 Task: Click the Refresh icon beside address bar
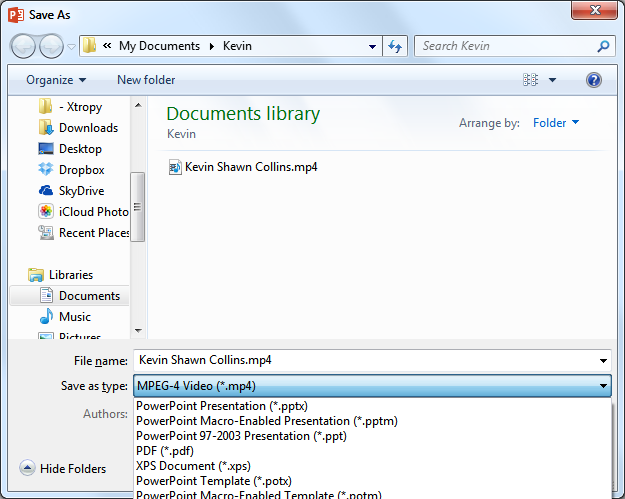(x=395, y=46)
